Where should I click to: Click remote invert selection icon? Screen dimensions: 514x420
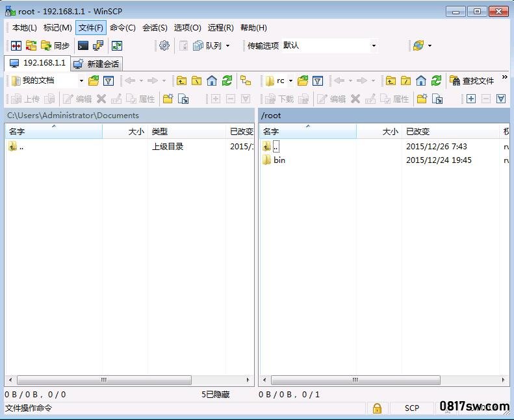coord(501,99)
